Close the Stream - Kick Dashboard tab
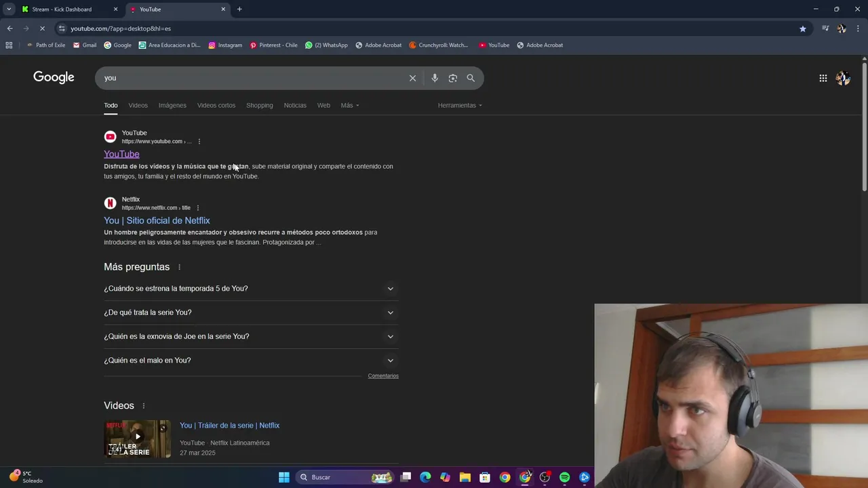The height and width of the screenshot is (488, 868). pyautogui.click(x=115, y=9)
